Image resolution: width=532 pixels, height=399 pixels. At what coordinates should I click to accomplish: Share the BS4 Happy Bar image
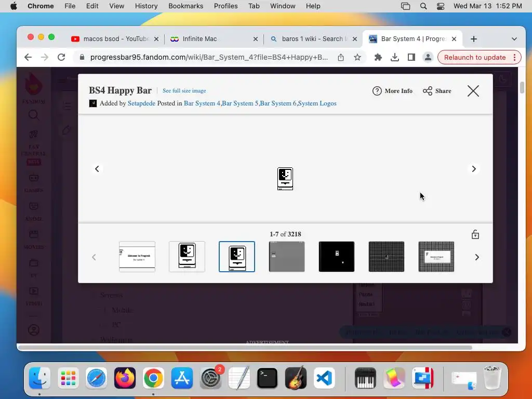[437, 91]
